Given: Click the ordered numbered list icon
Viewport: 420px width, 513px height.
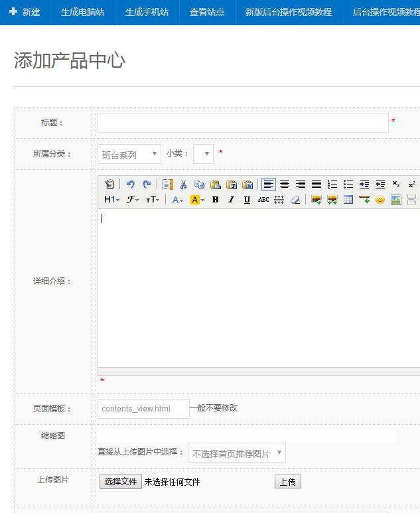Looking at the screenshot, I should (332, 184).
